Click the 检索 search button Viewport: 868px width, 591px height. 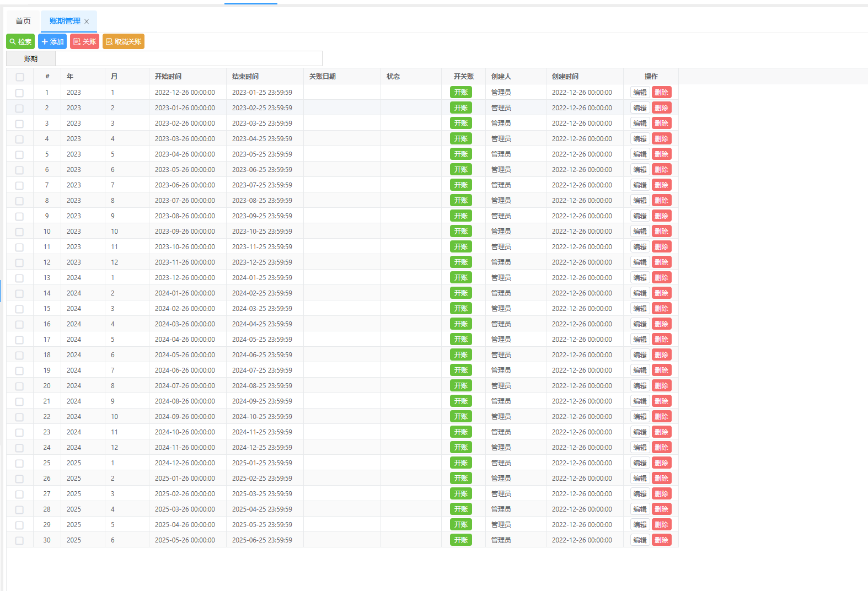tap(20, 42)
